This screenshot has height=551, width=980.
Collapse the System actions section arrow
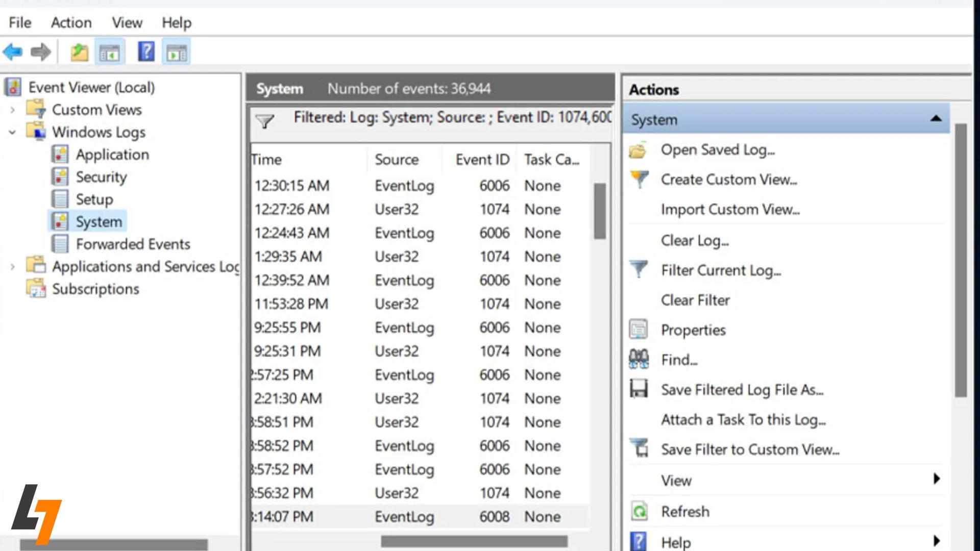[936, 118]
